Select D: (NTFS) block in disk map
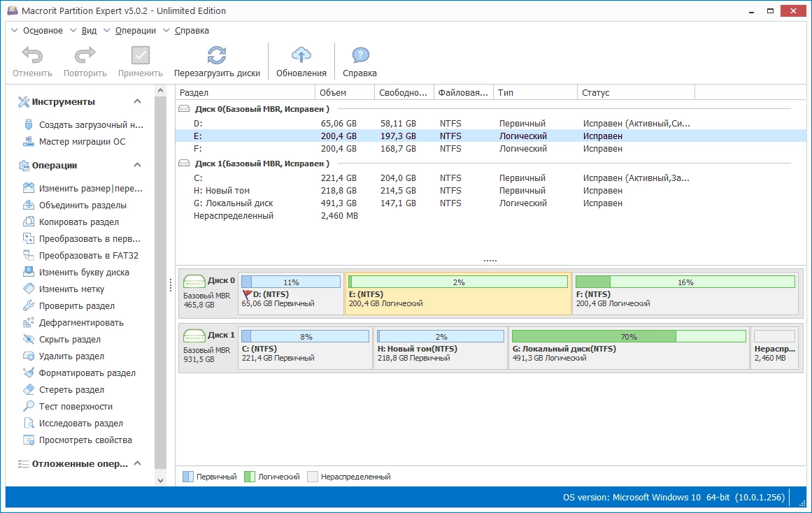The width and height of the screenshot is (812, 513). pyautogui.click(x=290, y=294)
